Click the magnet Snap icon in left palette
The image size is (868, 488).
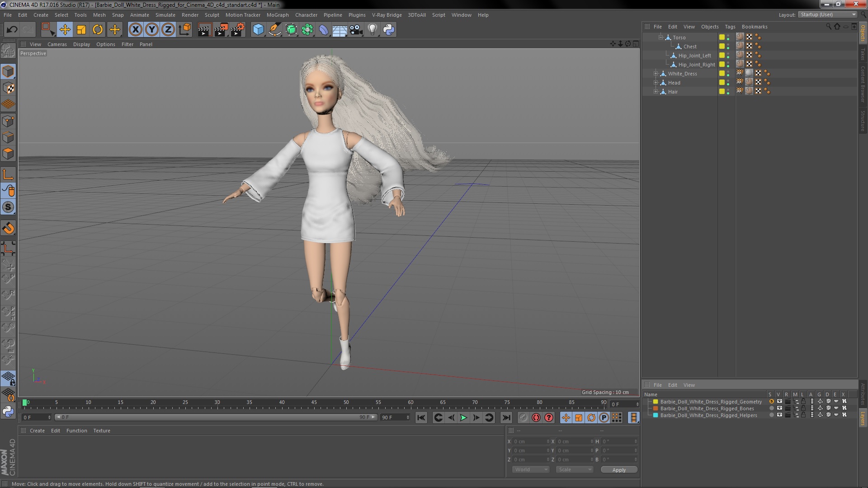8,228
